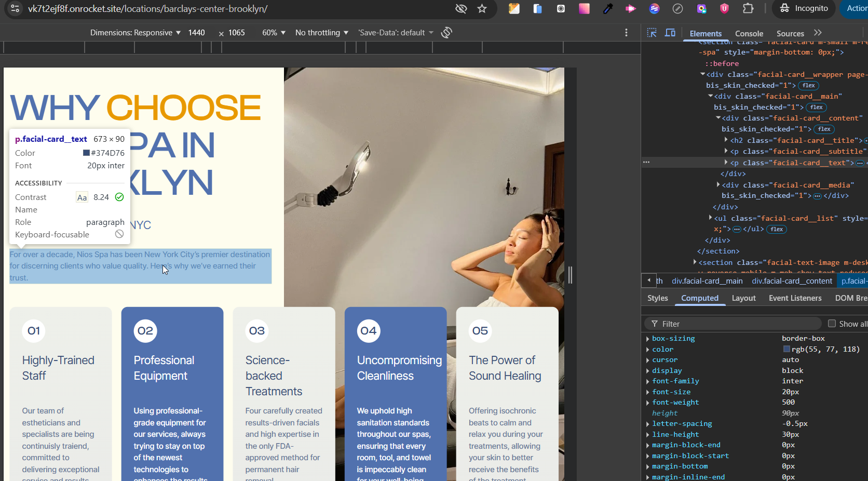Viewport: 868px width, 481px height.
Task: Click the color swatch next to rgb(55, 77, 118)
Action: point(786,349)
